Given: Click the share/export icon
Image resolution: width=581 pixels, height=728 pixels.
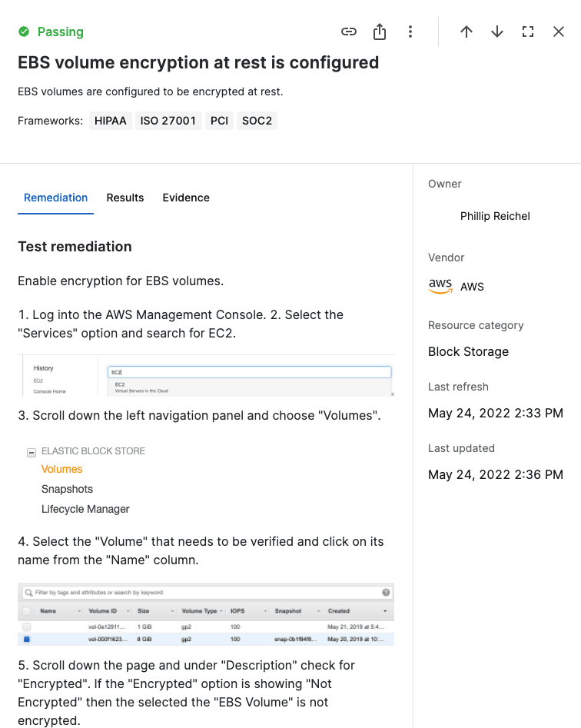Looking at the screenshot, I should pyautogui.click(x=380, y=32).
